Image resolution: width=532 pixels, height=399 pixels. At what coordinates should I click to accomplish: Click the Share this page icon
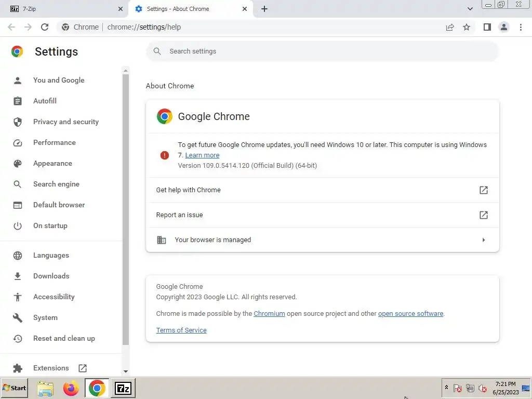pyautogui.click(x=450, y=27)
